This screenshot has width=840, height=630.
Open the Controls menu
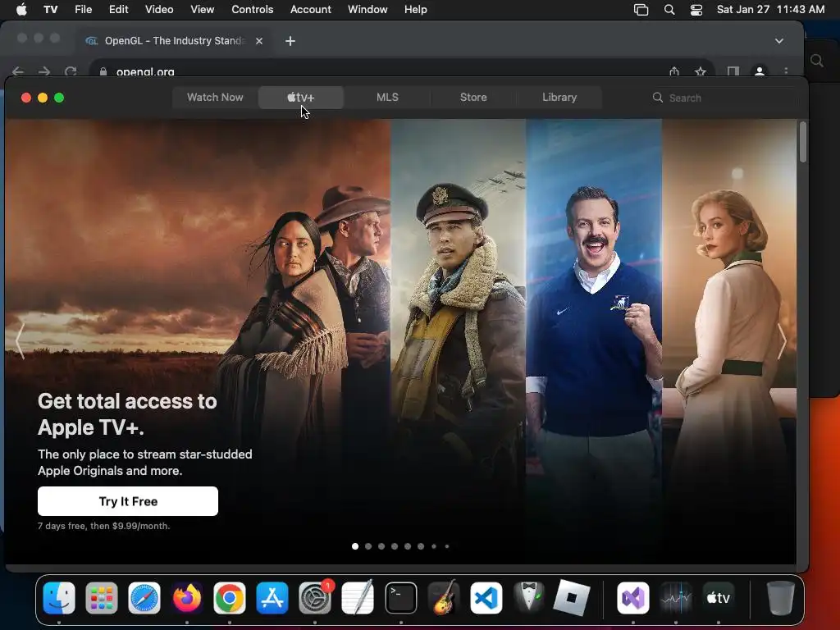pos(253,10)
